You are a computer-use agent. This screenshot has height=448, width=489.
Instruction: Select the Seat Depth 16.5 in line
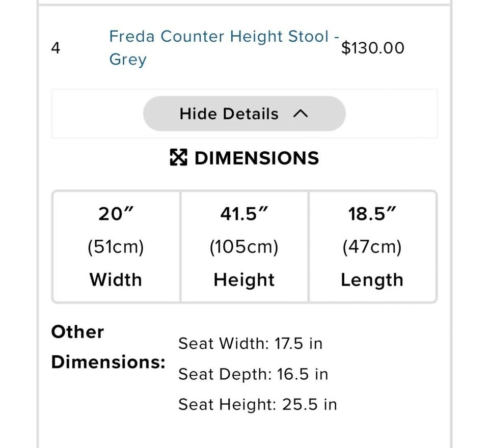[x=253, y=374]
